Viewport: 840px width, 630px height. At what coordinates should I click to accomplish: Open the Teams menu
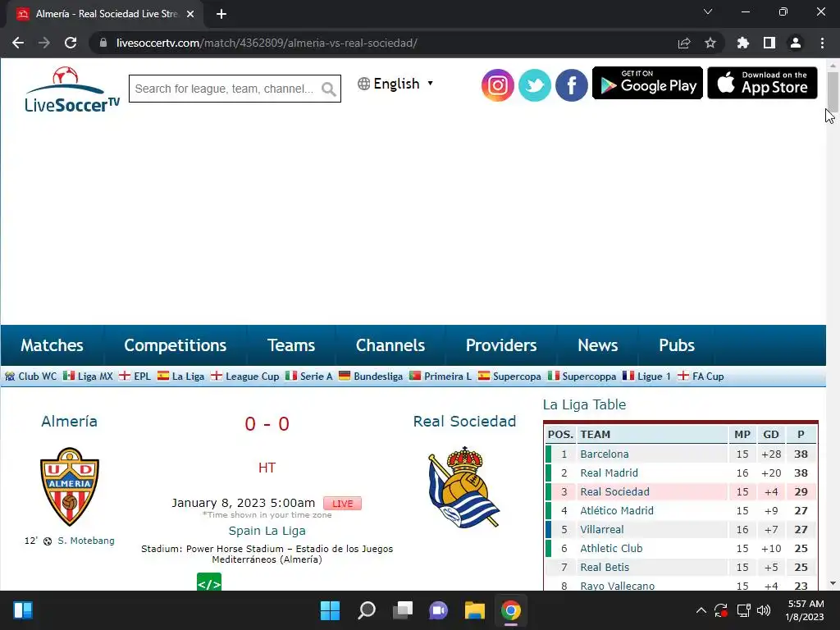click(291, 345)
